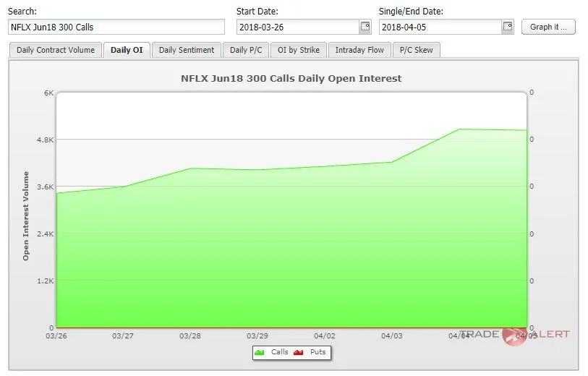Viewport: 588px width, 376px height.
Task: Click the Single/End Date: label
Action: tap(411, 12)
